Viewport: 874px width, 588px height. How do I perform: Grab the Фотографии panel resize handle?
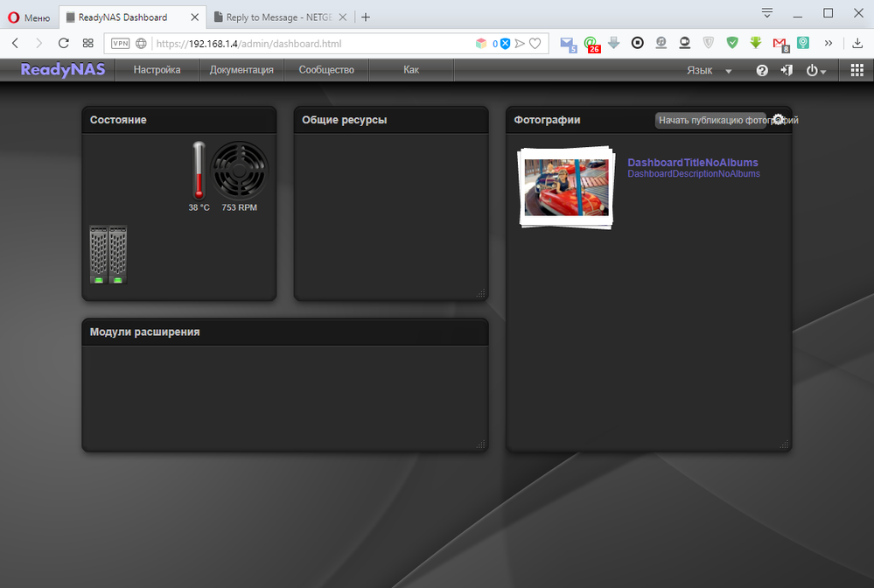(x=784, y=444)
